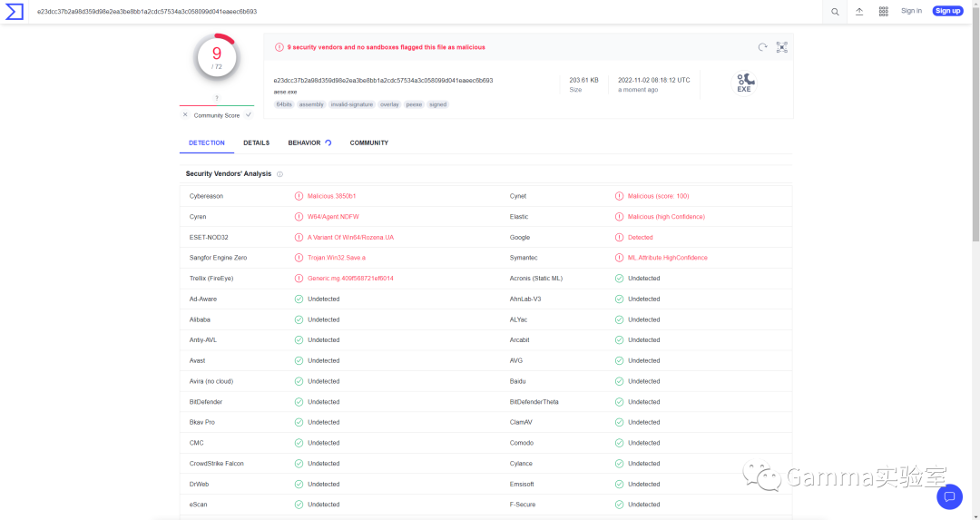Click the F-Secure undetected check icon
Screen dimensions: 980x520
pyautogui.click(x=619, y=505)
